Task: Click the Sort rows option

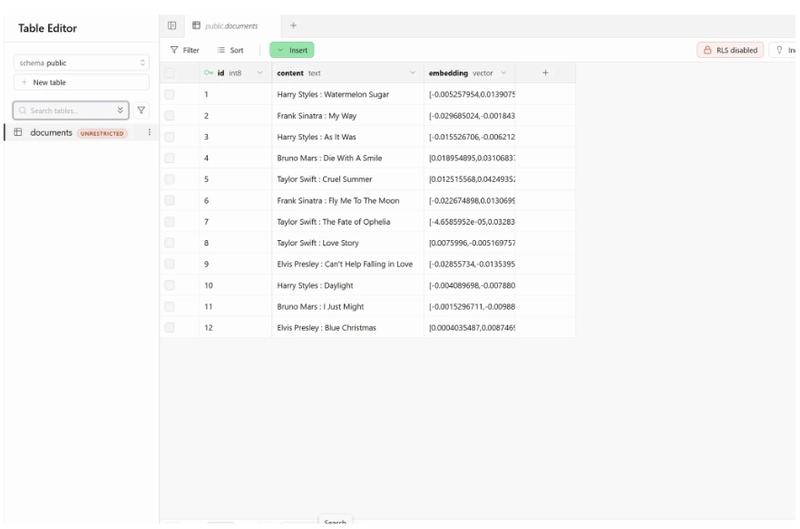Action: pos(230,50)
